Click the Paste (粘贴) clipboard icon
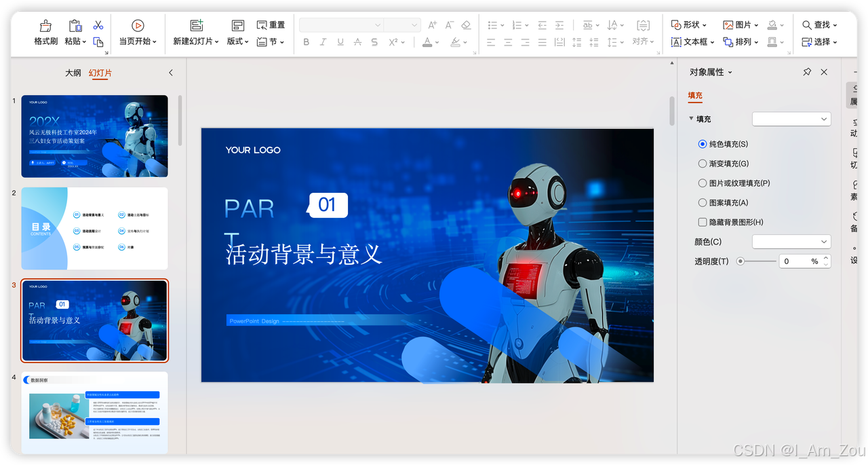 [75, 26]
